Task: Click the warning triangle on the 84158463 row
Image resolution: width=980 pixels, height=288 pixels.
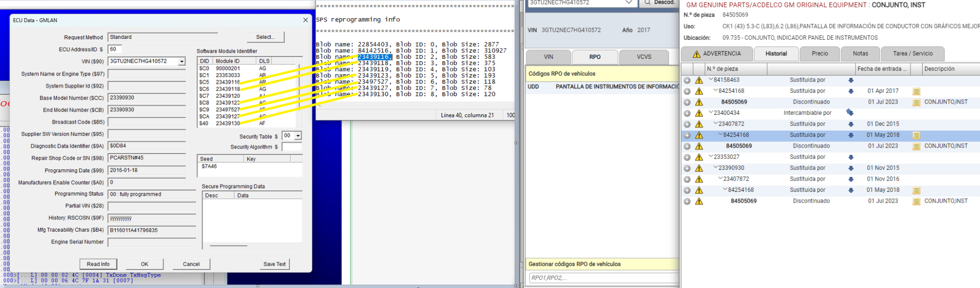Action: 699,80
